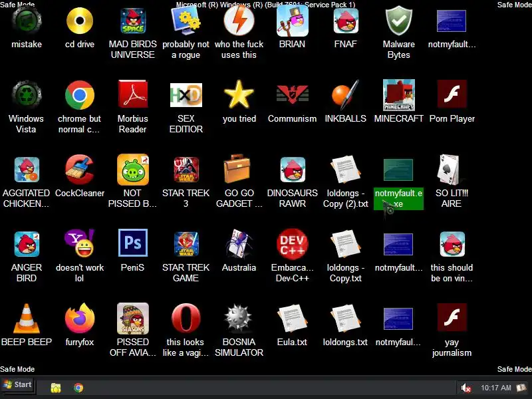Image resolution: width=532 pixels, height=399 pixels.
Task: Click the 'cd drive' gold disc icon
Action: point(80,21)
